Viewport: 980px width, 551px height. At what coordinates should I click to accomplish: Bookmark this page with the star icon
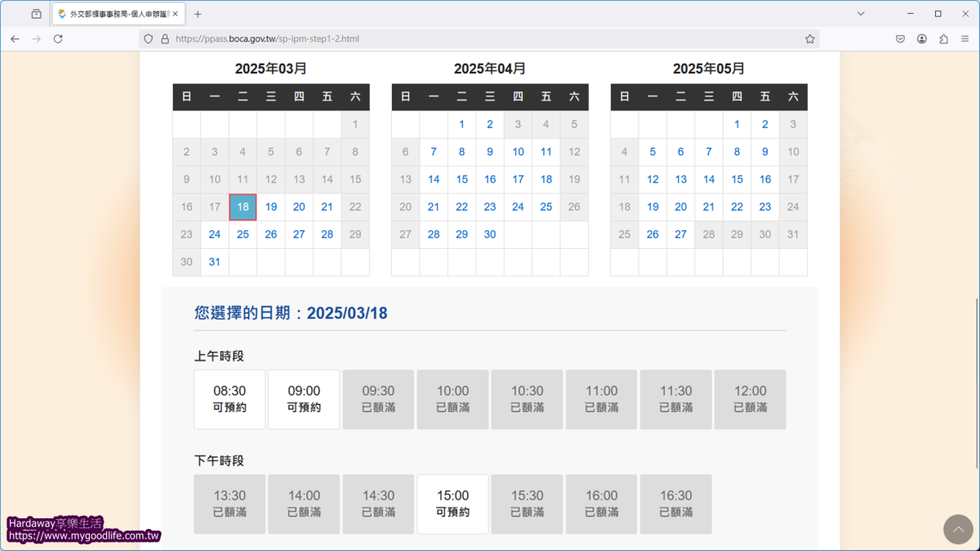point(809,38)
